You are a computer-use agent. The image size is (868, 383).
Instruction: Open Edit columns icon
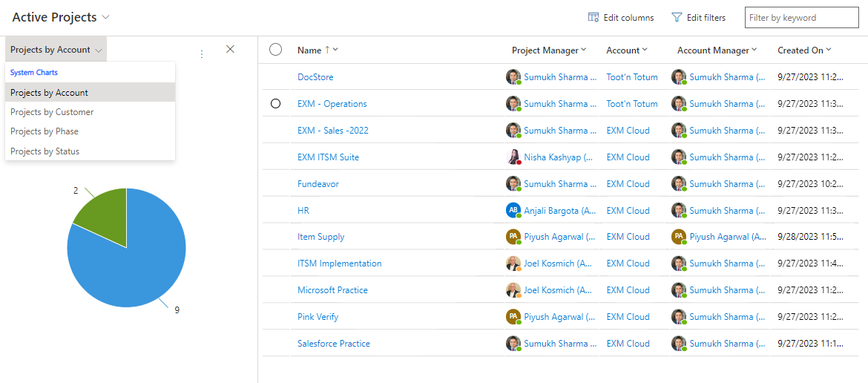coord(594,18)
